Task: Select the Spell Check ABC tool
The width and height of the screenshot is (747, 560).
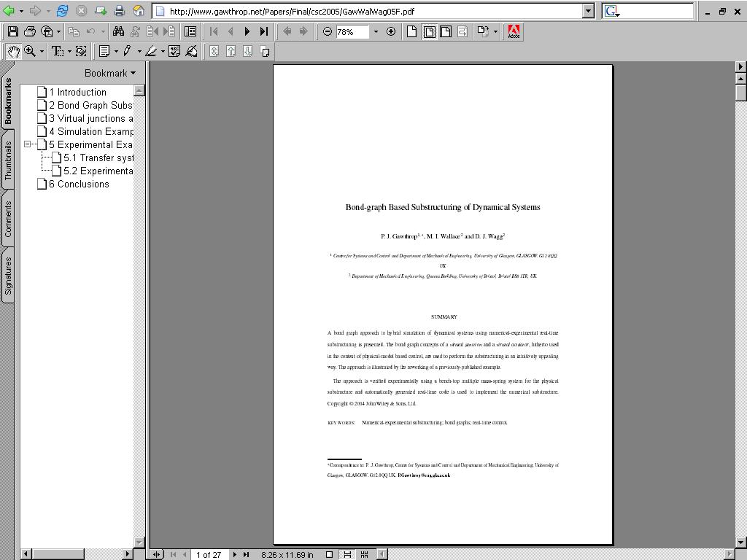Action: (x=174, y=51)
